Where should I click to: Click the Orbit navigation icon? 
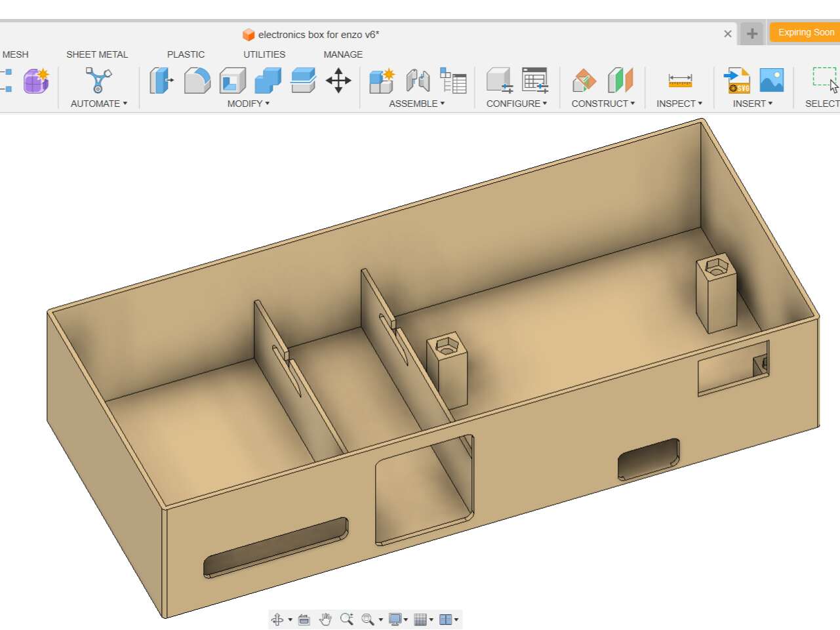pyautogui.click(x=277, y=620)
